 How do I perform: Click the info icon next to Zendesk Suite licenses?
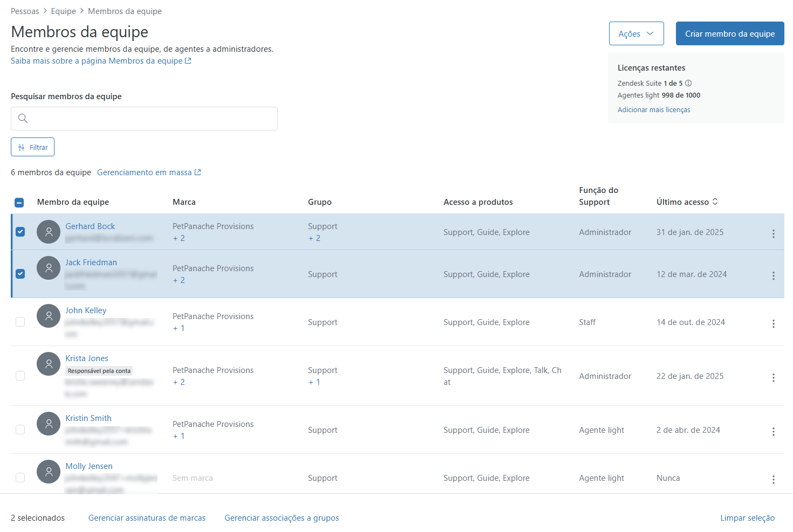click(x=688, y=83)
